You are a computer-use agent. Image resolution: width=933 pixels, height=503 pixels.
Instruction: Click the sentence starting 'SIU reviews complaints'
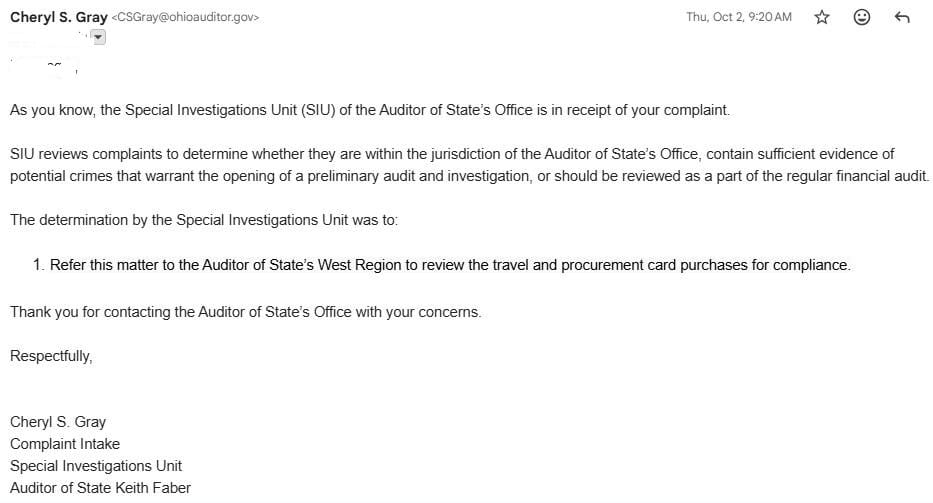click(x=450, y=154)
